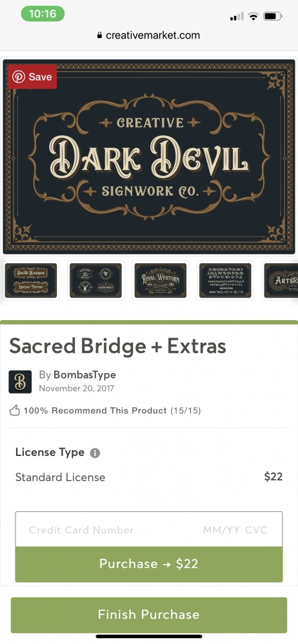
Task: Tap the padlock icon in address bar
Action: [x=99, y=35]
